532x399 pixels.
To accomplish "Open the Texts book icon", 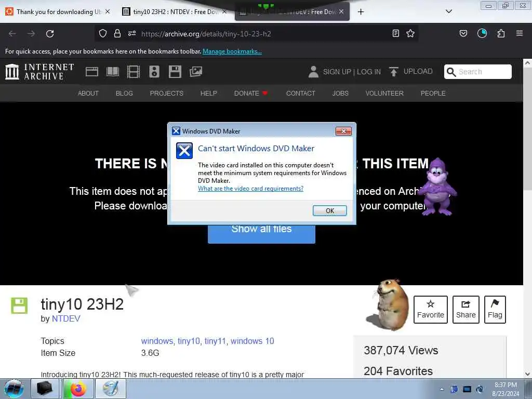I will coord(113,72).
